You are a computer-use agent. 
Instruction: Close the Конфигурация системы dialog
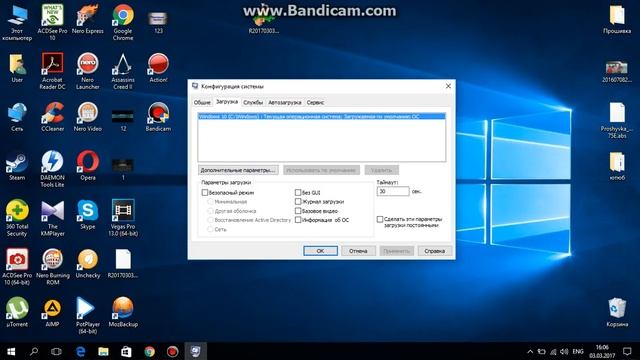(448, 86)
